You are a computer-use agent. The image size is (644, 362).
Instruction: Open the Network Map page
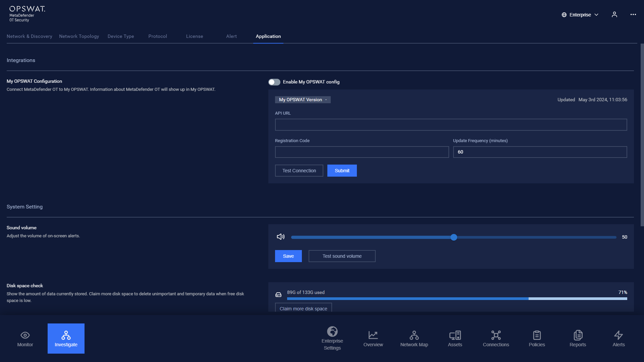point(414,339)
